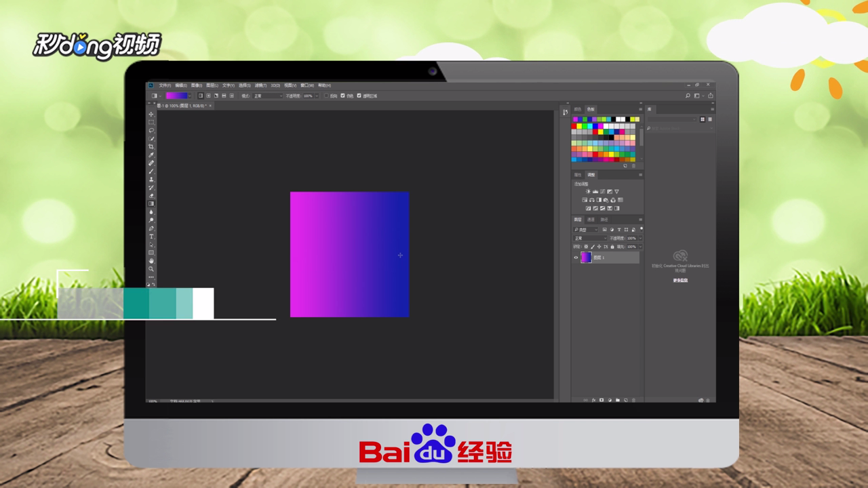The image size is (868, 488).
Task: Select the Rectangular Marquee tool
Action: point(151,122)
